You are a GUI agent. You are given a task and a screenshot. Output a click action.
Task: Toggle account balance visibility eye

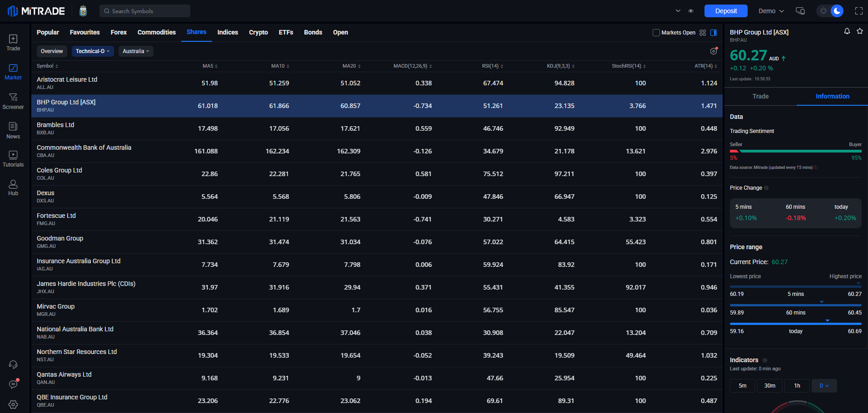(x=691, y=11)
